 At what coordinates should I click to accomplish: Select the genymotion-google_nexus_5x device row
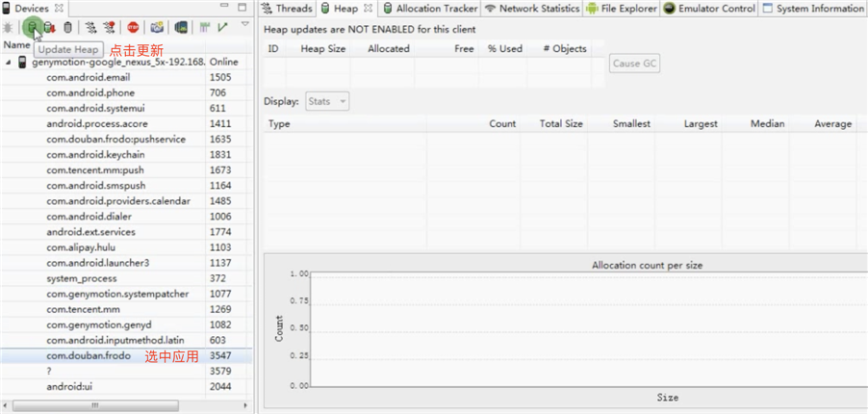(x=126, y=62)
